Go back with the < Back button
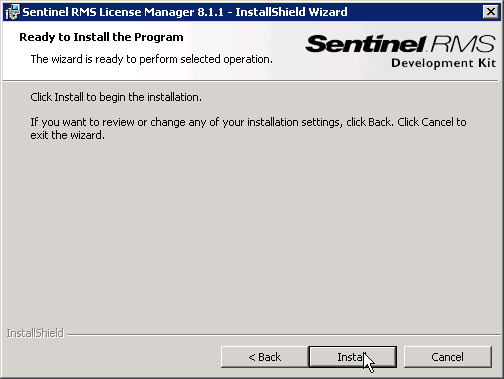This screenshot has height=379, width=504. tap(265, 357)
